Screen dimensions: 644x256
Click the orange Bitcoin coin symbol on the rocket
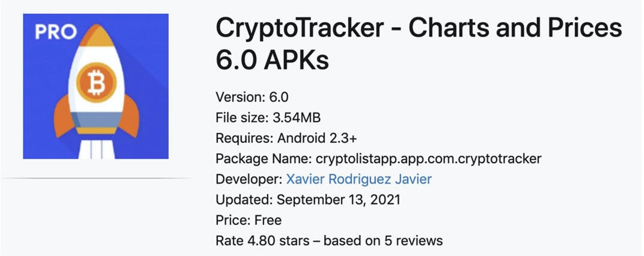click(96, 82)
